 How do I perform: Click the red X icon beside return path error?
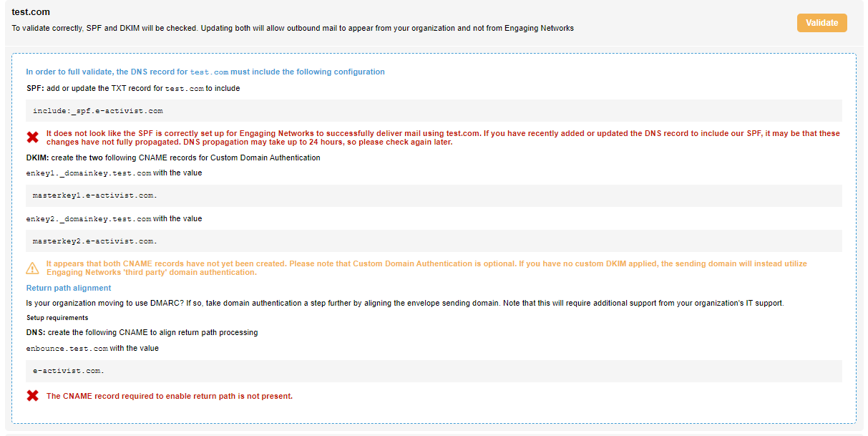click(33, 396)
